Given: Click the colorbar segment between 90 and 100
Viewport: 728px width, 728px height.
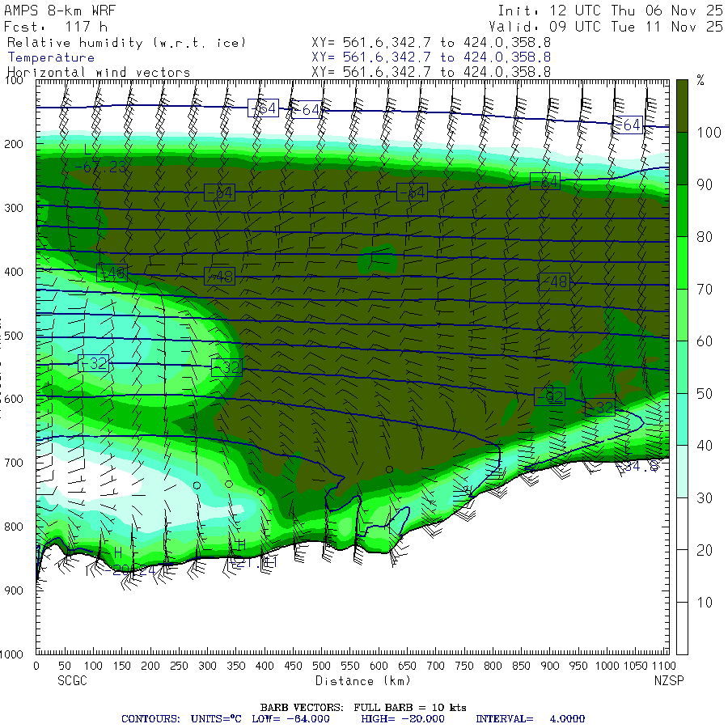Looking at the screenshot, I should pos(682,159).
